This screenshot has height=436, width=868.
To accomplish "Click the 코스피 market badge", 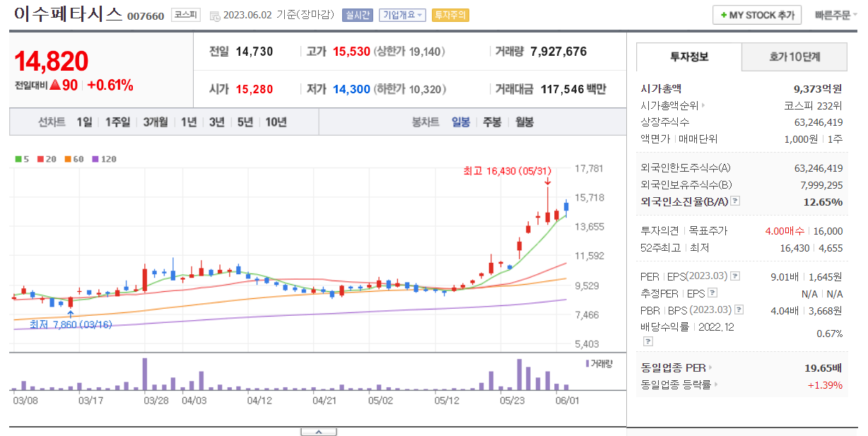I will pos(186,15).
